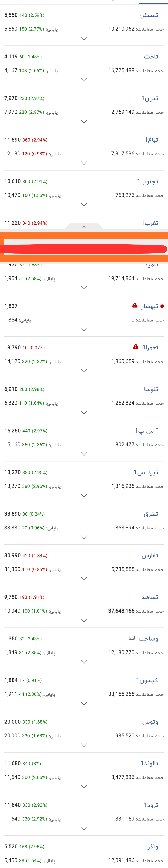This screenshot has width=168, height=868.
Task: Expand details under ثتران1
Action: click(x=84, y=121)
